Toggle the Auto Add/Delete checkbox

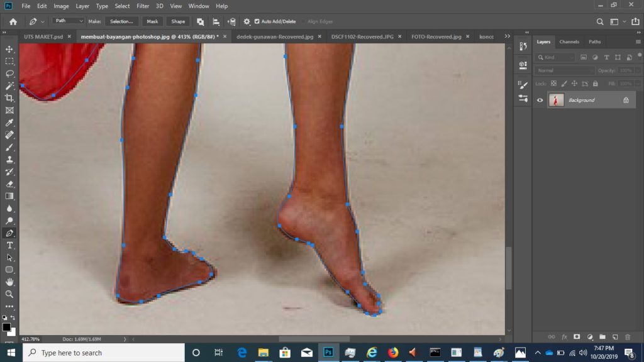click(257, 21)
